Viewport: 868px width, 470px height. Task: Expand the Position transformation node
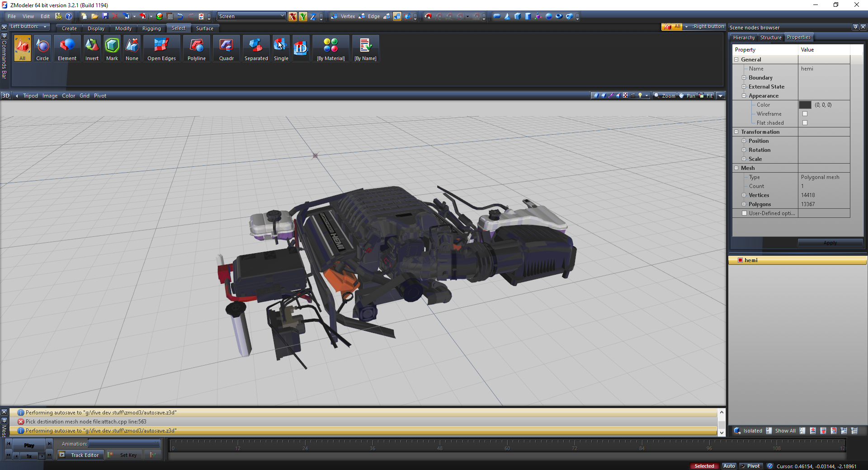[744, 141]
